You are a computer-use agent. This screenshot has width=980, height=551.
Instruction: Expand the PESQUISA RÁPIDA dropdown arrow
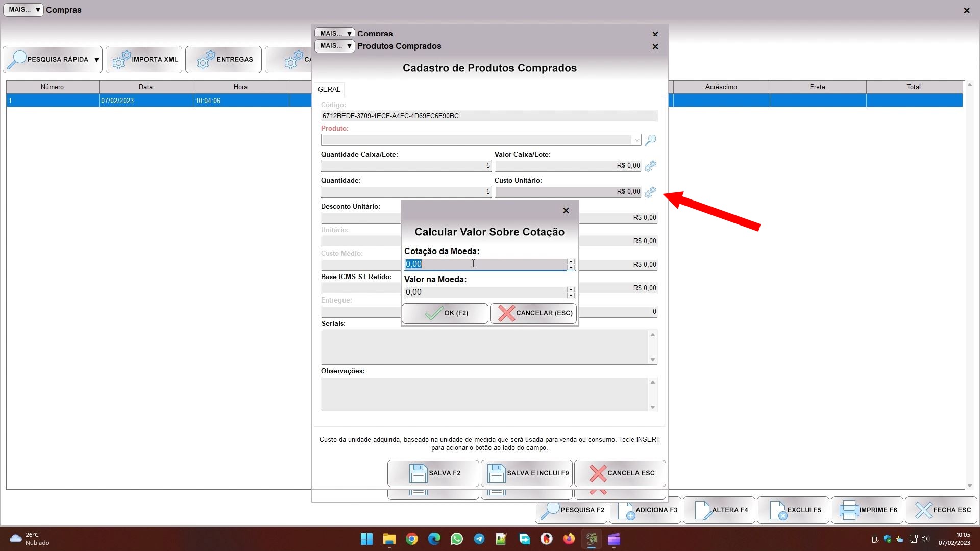click(96, 60)
